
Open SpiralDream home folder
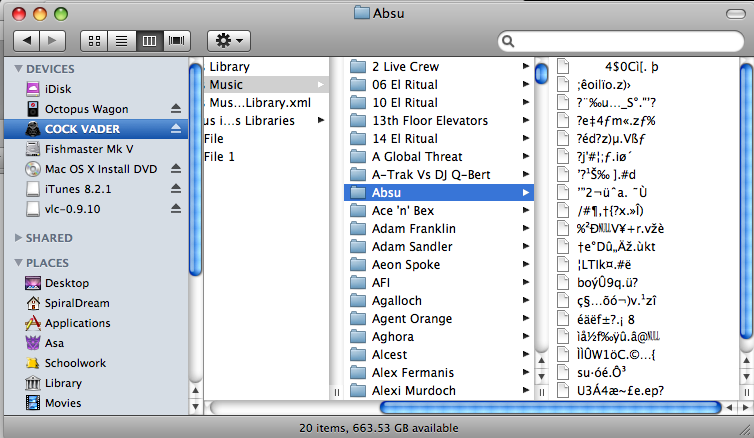click(95, 303)
